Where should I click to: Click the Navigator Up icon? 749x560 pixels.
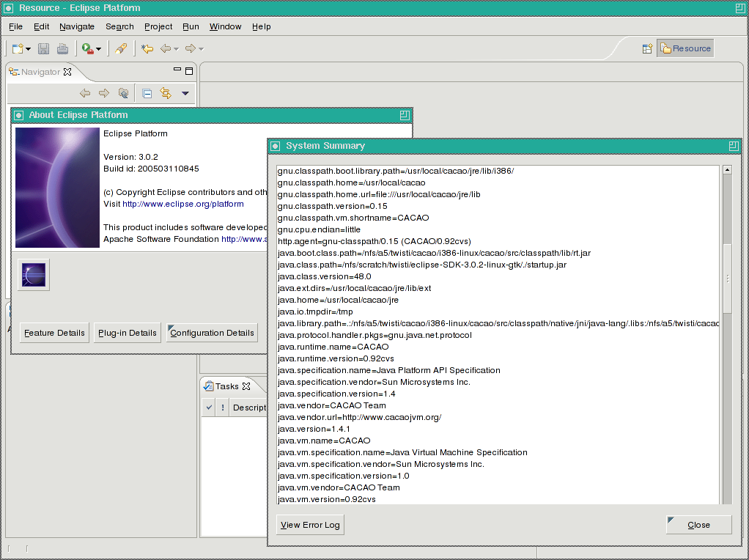123,93
